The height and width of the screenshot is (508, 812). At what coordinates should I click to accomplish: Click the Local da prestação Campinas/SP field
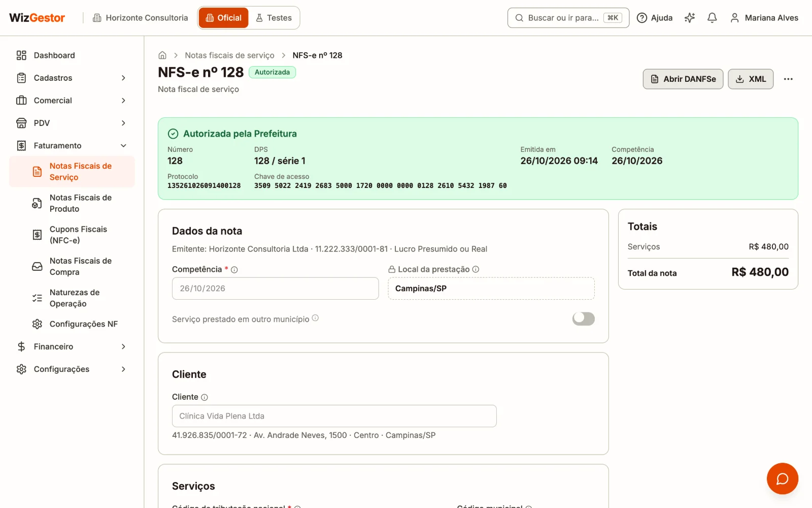pos(491,289)
